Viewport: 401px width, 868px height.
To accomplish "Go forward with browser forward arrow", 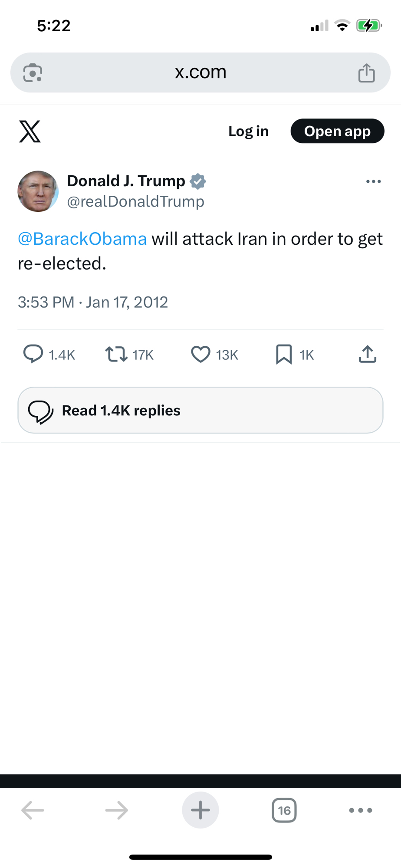I will click(x=116, y=810).
